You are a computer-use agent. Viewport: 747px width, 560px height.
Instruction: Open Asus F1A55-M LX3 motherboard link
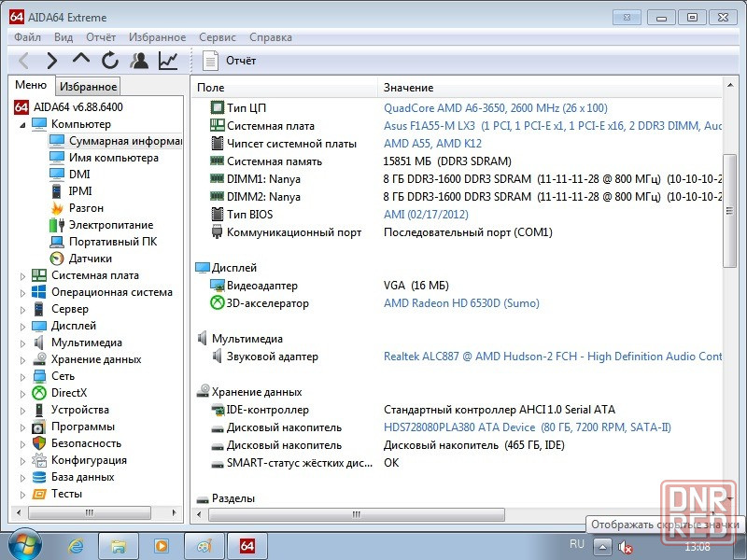pos(552,126)
